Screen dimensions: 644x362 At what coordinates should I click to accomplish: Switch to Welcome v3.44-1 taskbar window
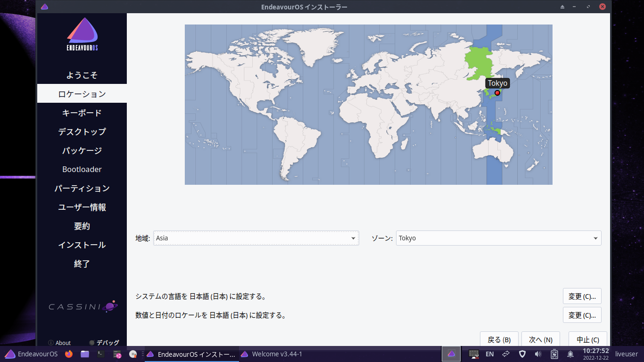272,354
